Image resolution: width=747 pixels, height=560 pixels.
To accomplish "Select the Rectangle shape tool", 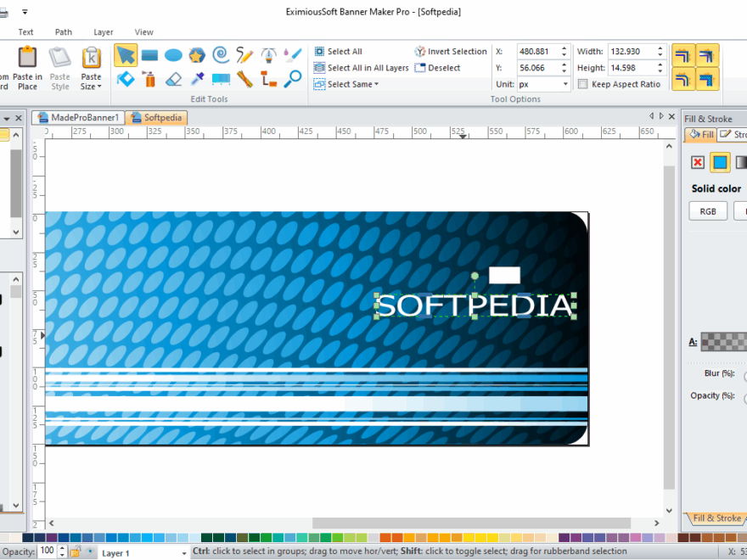I will pyautogui.click(x=149, y=55).
